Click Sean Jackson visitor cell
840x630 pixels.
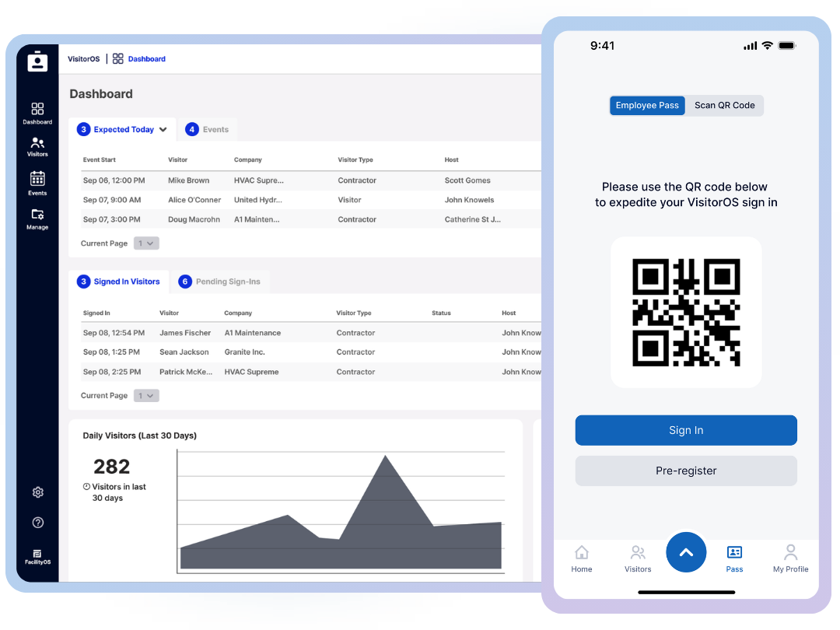(184, 352)
